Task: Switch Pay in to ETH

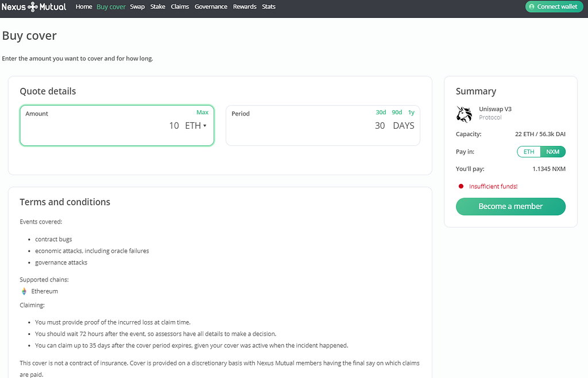Action: click(529, 152)
